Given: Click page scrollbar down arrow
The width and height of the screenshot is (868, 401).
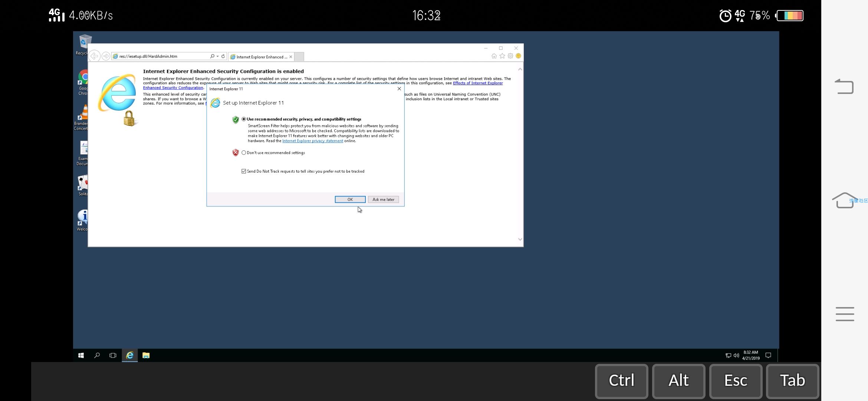Looking at the screenshot, I should click(520, 239).
